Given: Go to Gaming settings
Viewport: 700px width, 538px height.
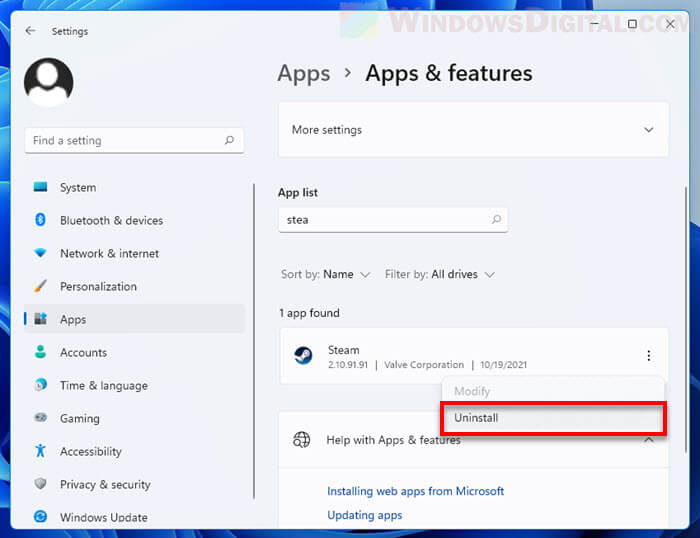Looking at the screenshot, I should click(80, 419).
